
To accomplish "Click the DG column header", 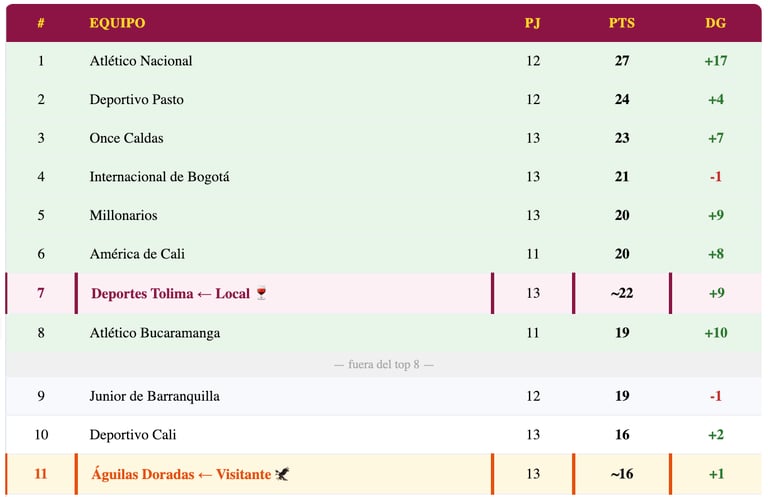I will click(x=715, y=23).
